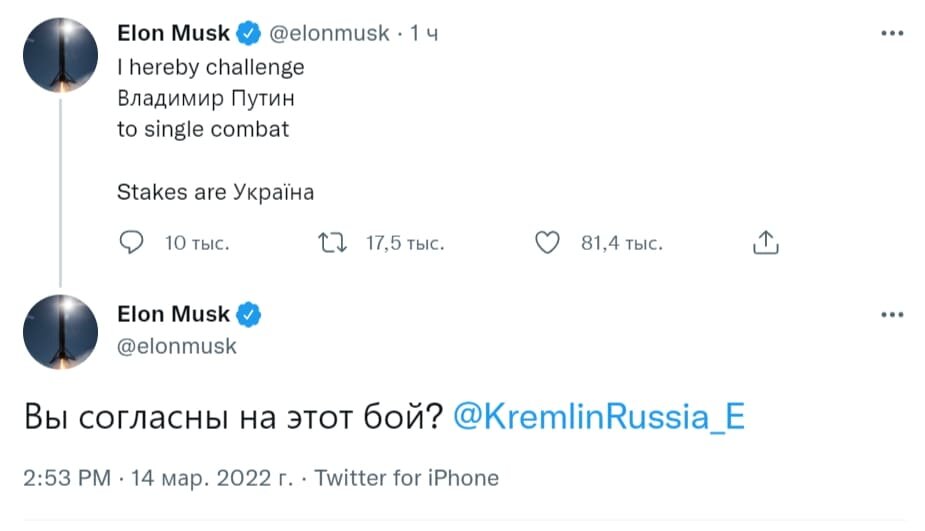Open the @KremlinRussia_E mention link
Image resolution: width=925 pixels, height=531 pixels.
(x=599, y=416)
